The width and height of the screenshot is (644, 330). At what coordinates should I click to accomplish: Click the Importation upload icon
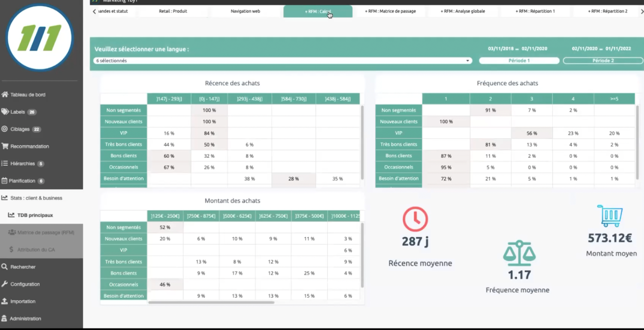(5, 301)
